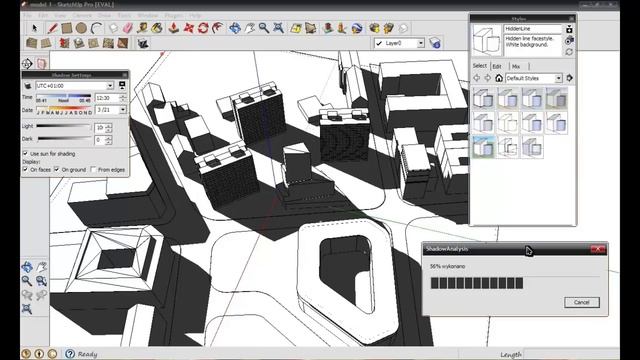
Task: Open the Default Styles collection dropdown
Action: pos(558,78)
